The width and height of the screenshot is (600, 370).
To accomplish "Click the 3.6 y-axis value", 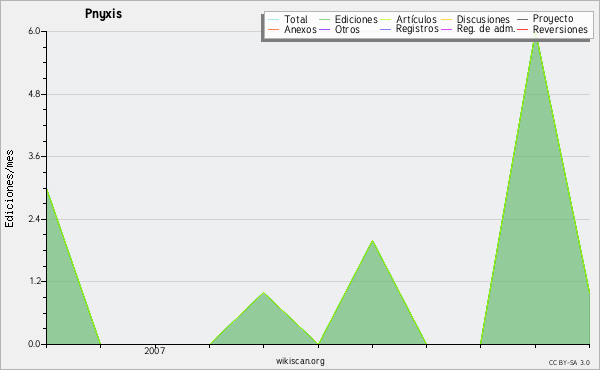I will click(x=34, y=156).
